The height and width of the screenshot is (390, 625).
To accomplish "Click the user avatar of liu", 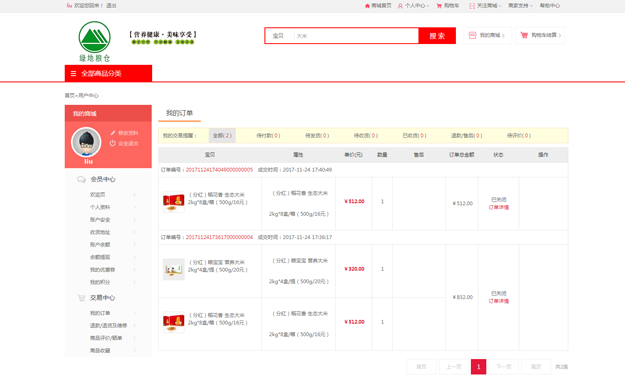I will pyautogui.click(x=86, y=142).
